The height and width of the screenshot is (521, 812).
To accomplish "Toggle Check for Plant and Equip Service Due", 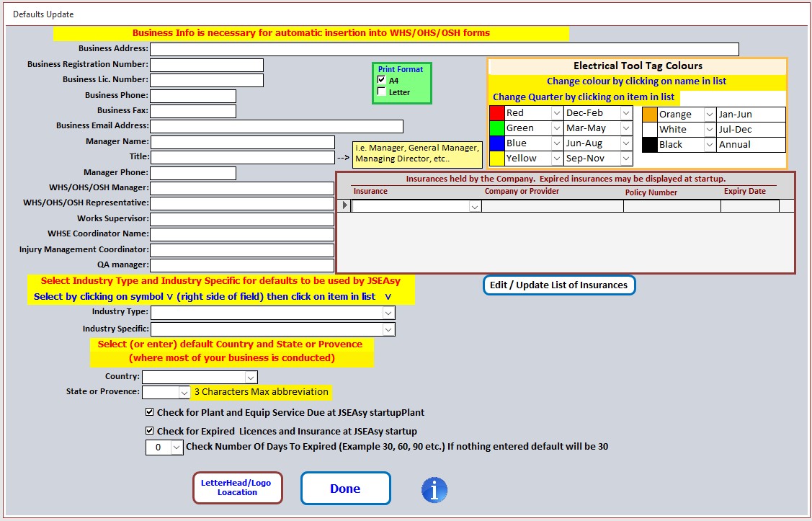I will [x=150, y=412].
